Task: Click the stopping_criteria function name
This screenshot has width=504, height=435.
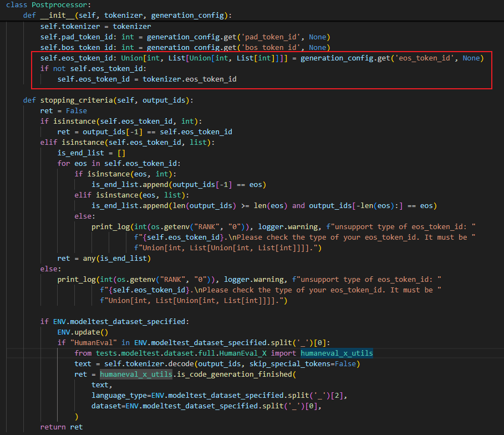Action: pos(77,100)
